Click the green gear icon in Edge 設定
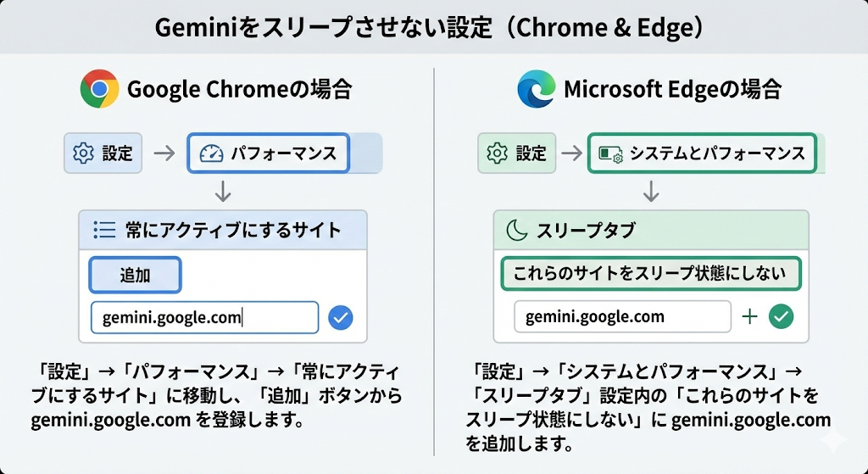This screenshot has width=868, height=474. tap(498, 153)
